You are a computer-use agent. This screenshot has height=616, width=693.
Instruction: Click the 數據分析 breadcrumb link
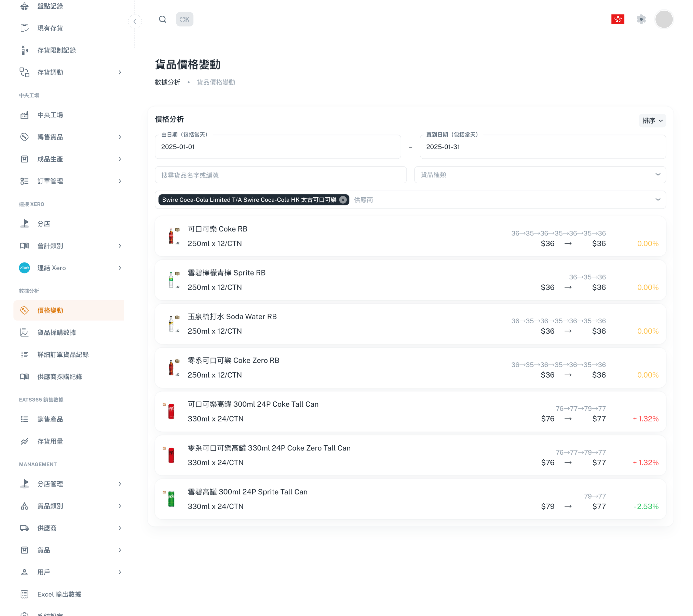pyautogui.click(x=167, y=82)
